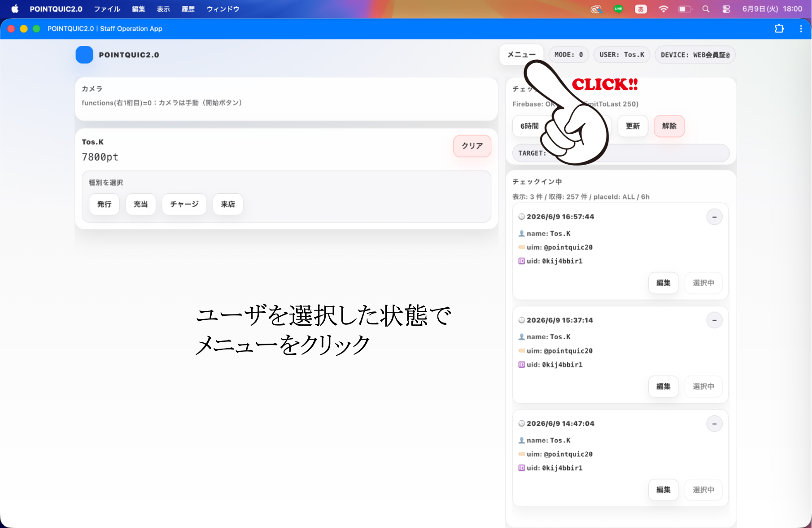Edit the 16:57:44 check-in entry
Screen dimensions: 812x528
click(x=664, y=283)
